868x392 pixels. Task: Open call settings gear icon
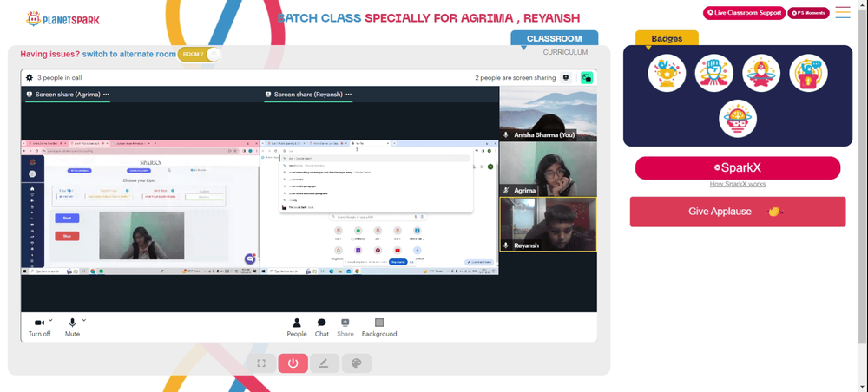(x=30, y=78)
